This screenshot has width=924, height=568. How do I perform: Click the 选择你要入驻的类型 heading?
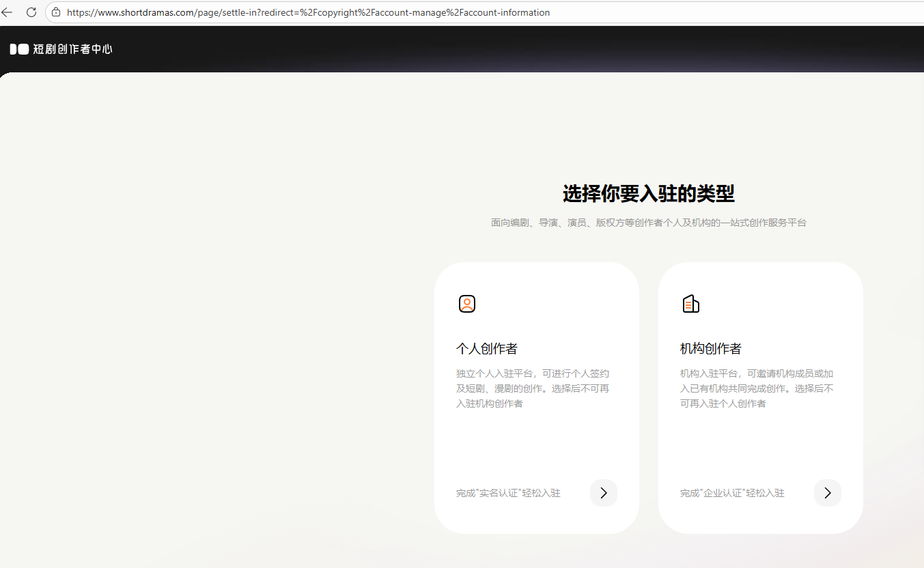tap(649, 193)
